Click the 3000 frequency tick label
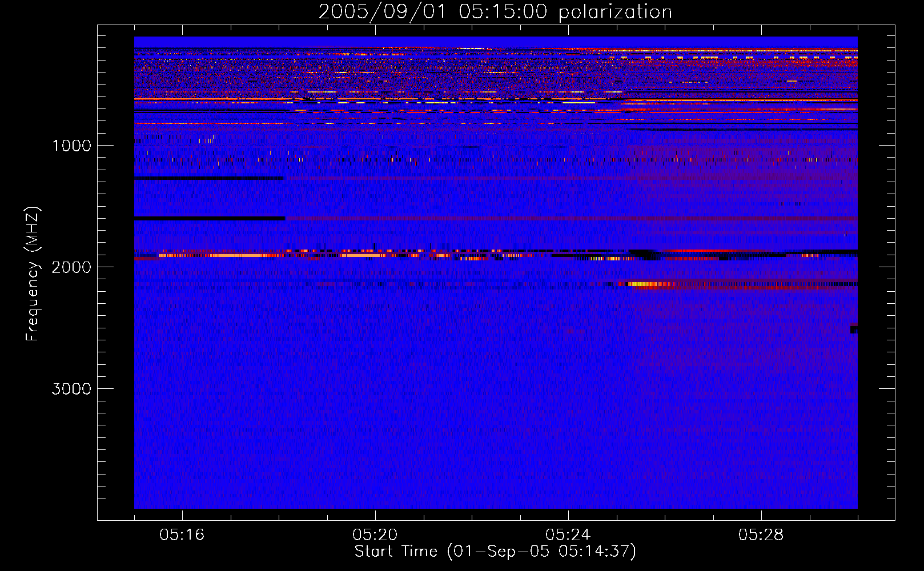Screen dimensions: 924x571 tap(71, 389)
